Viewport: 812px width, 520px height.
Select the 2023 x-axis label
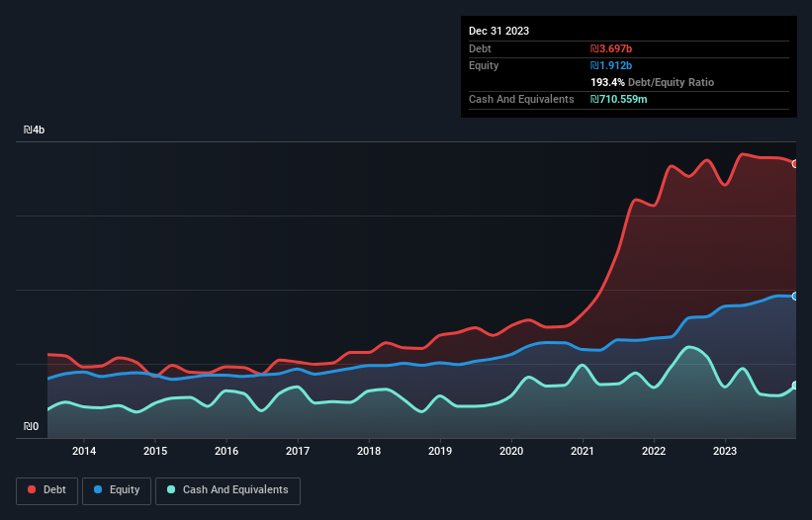[x=725, y=451]
